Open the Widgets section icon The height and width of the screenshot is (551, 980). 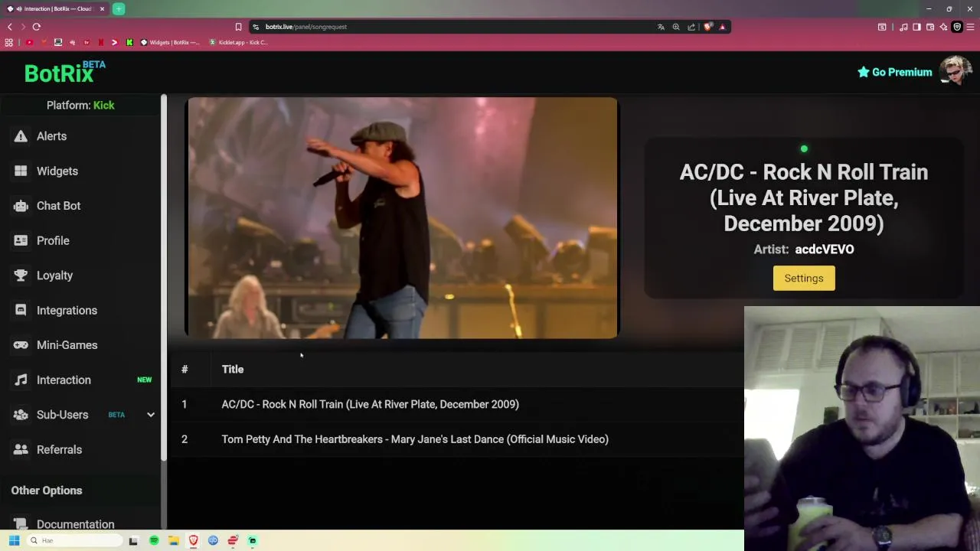coord(21,171)
